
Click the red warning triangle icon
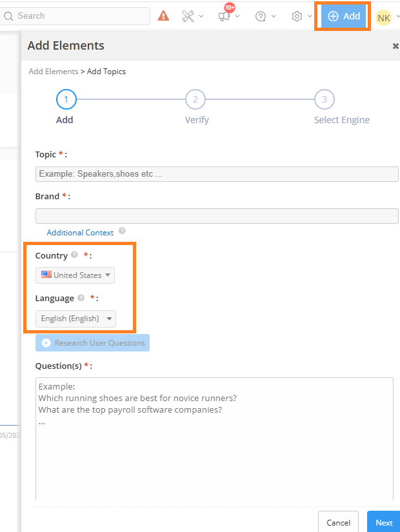pyautogui.click(x=163, y=16)
